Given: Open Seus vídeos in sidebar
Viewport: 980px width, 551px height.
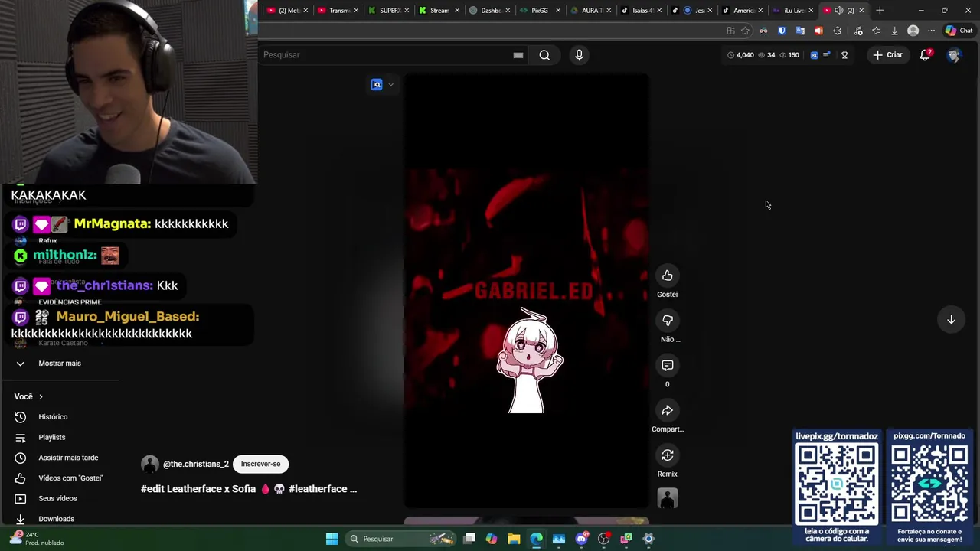Looking at the screenshot, I should click(57, 499).
